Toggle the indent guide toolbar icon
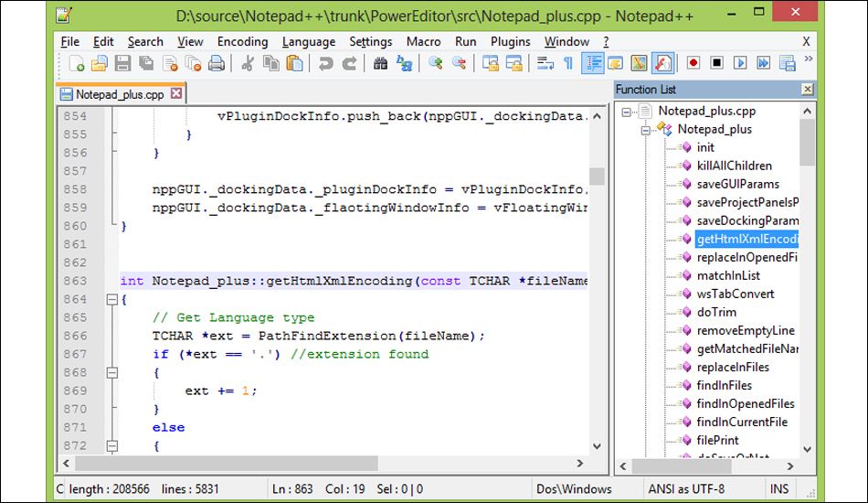This screenshot has width=868, height=503. (x=592, y=64)
